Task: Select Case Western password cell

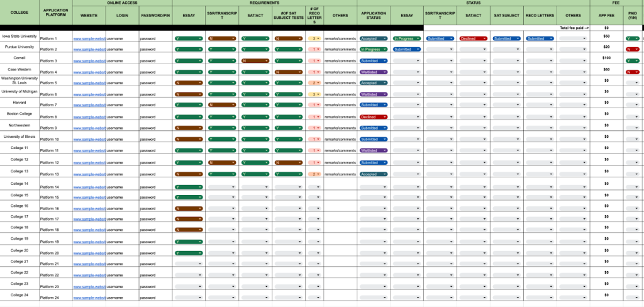Action: (155, 72)
